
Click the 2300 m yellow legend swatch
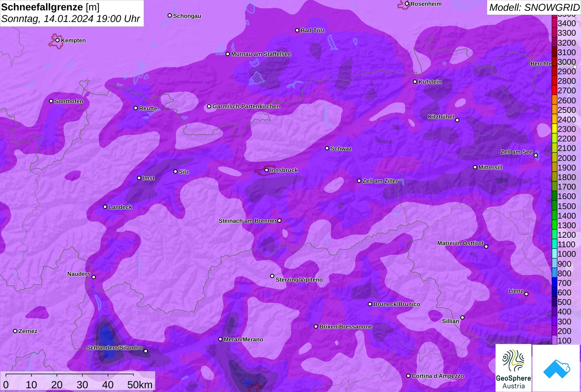(554, 129)
